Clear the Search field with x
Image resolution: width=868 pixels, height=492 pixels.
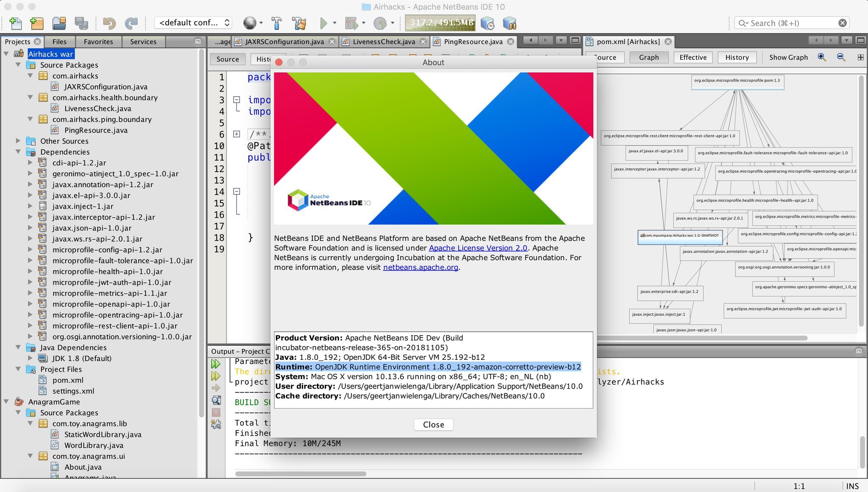coord(843,23)
